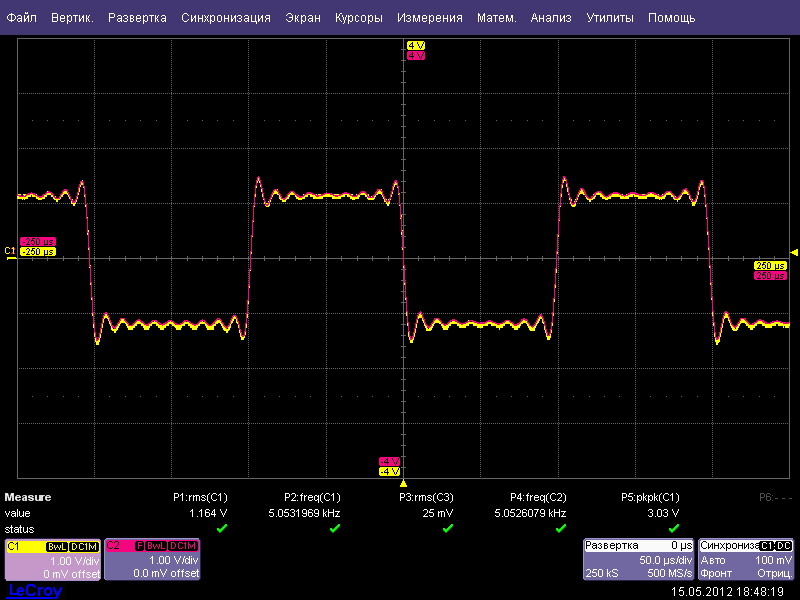Open the Синхронизация menu
This screenshot has width=800, height=600.
click(226, 18)
